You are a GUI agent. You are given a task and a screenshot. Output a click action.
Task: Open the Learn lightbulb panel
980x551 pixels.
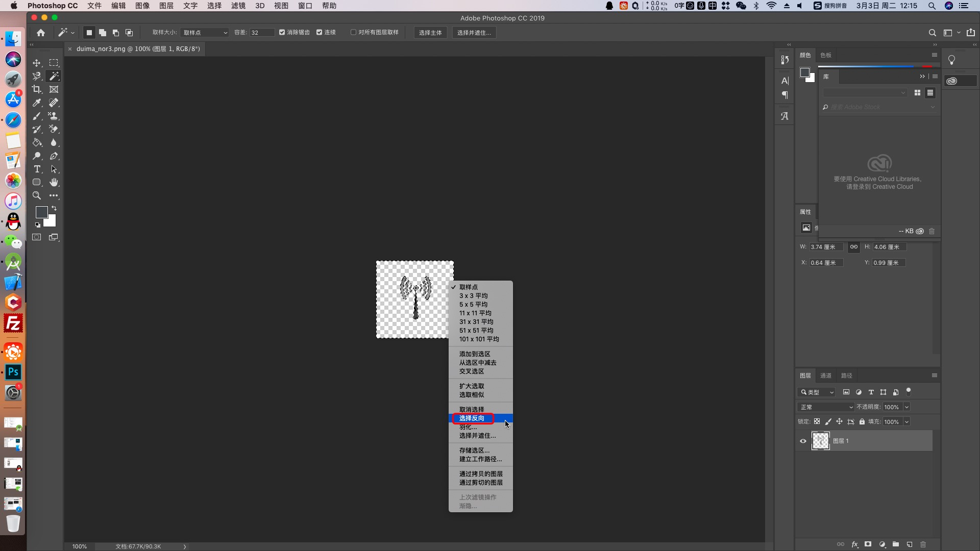click(951, 60)
